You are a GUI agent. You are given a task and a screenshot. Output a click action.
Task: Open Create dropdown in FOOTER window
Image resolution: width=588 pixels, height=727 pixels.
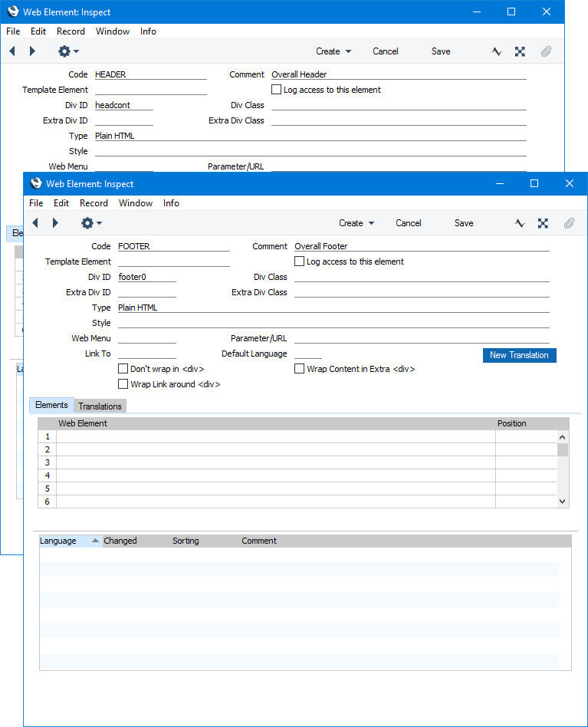click(356, 223)
